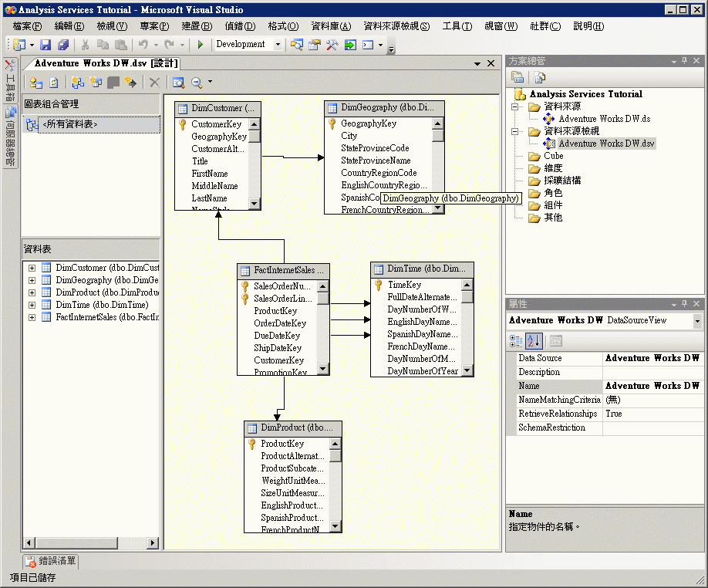Click the Undo arrow icon
The width and height of the screenshot is (708, 588).
[x=143, y=44]
